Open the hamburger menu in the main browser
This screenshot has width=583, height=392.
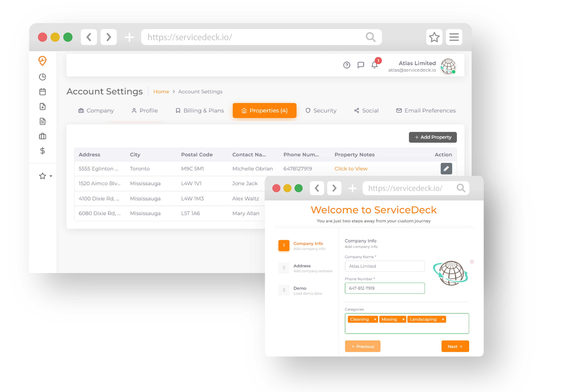point(454,37)
